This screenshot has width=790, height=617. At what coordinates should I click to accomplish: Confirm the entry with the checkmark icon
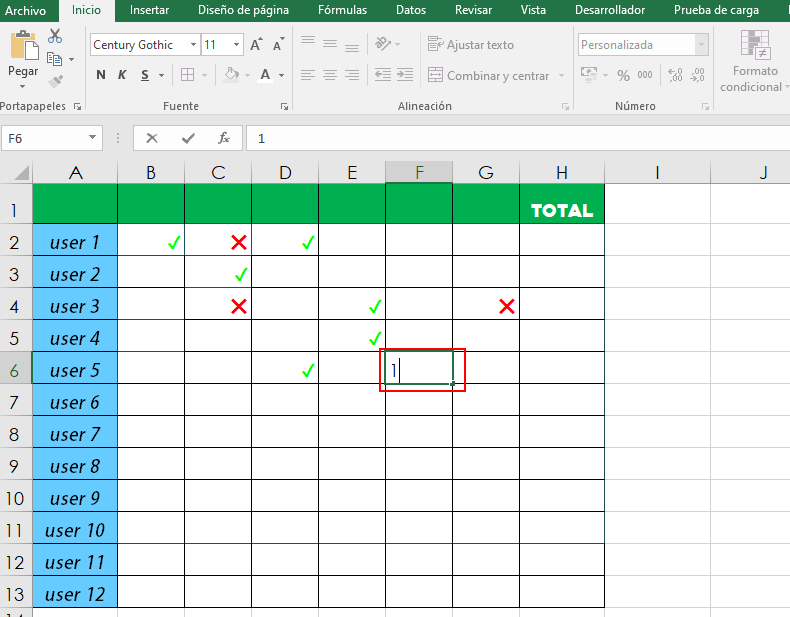(188, 138)
